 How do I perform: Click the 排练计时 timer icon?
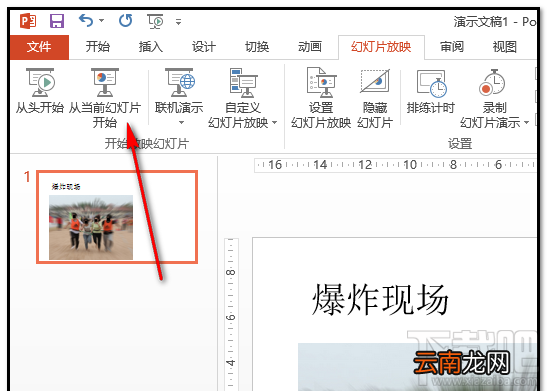click(432, 84)
